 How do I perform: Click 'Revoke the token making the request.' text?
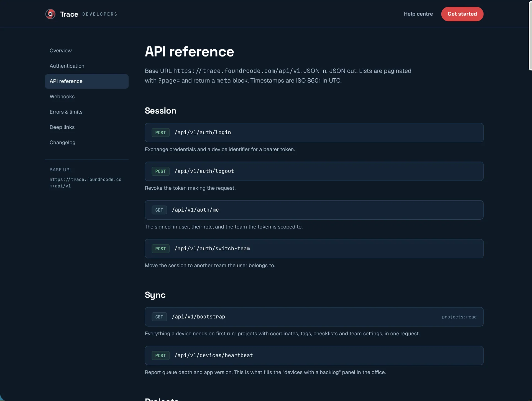190,188
